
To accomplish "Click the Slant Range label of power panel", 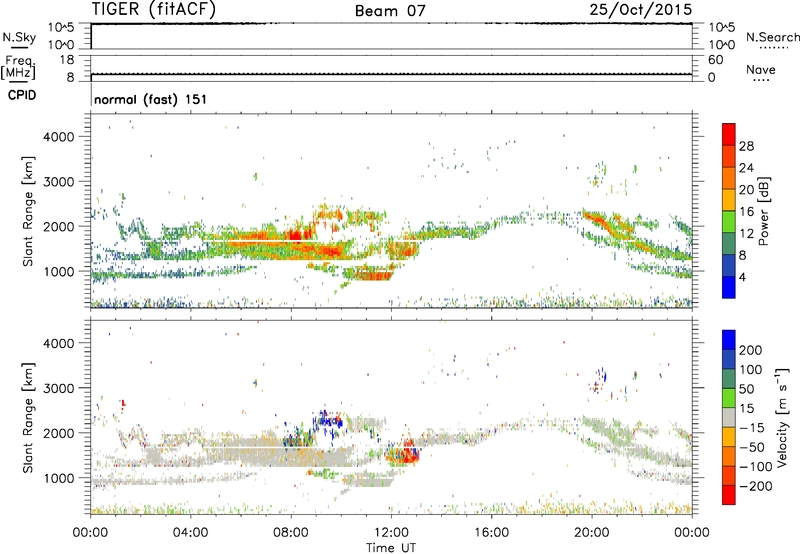I will (28, 211).
